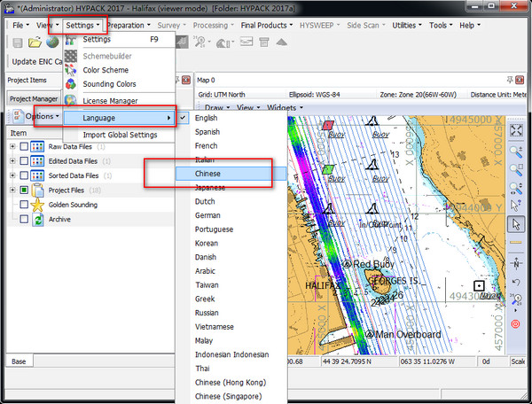This screenshot has height=404, width=532.
Task: Choose Chinese from the language list
Action: (231, 174)
